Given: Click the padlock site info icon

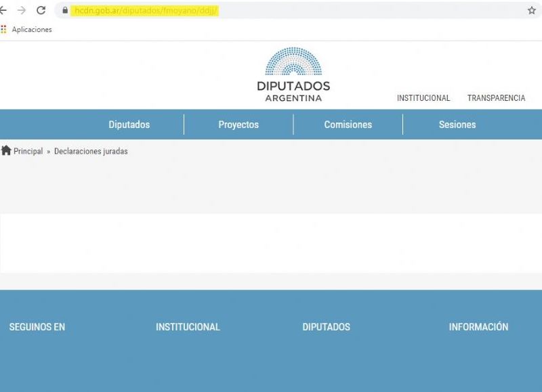Looking at the screenshot, I should [x=65, y=10].
